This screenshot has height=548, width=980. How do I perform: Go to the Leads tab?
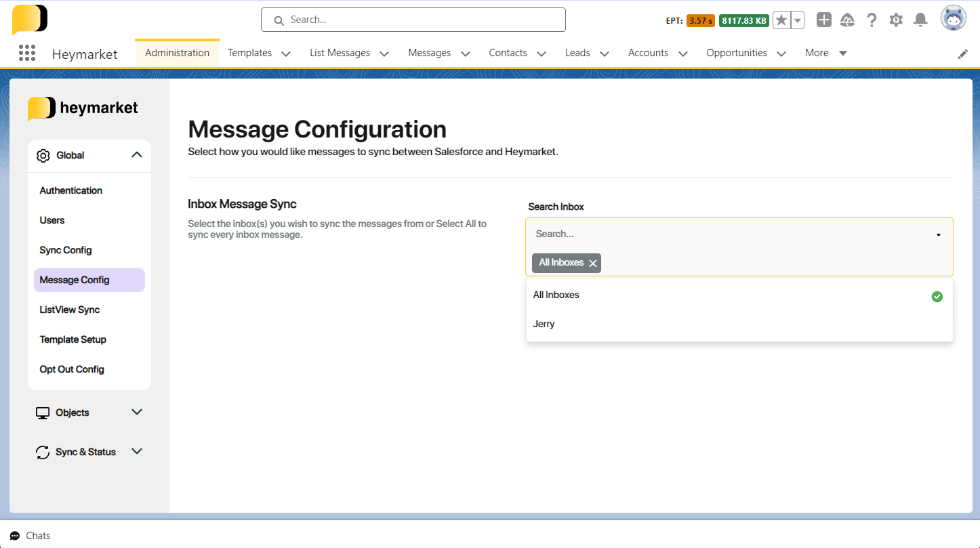pyautogui.click(x=577, y=53)
